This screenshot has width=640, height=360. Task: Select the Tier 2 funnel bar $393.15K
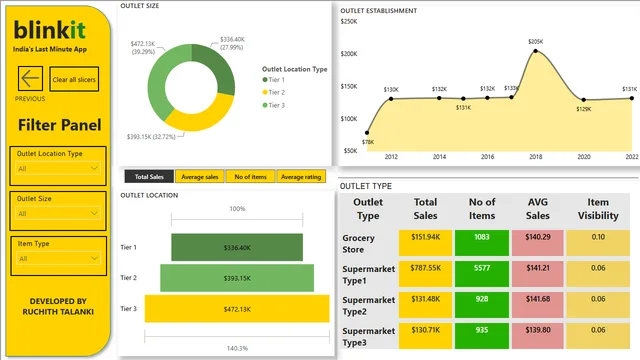[x=237, y=278]
